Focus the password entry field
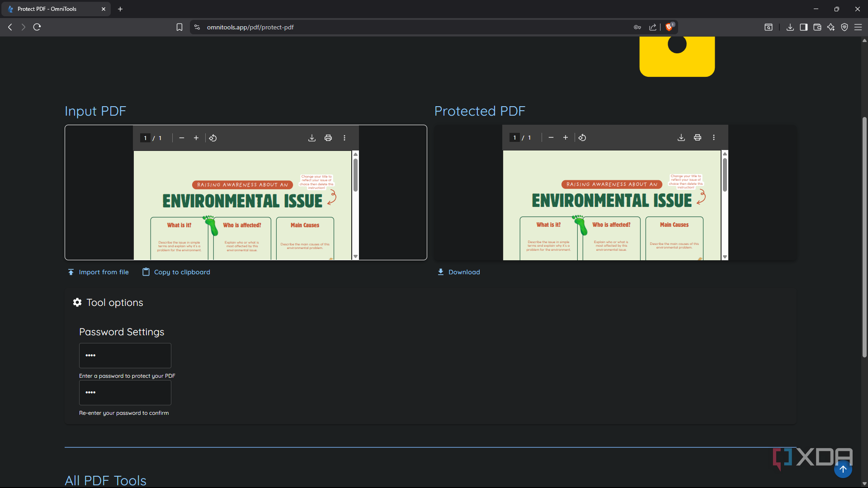Image resolution: width=868 pixels, height=488 pixels. (125, 356)
